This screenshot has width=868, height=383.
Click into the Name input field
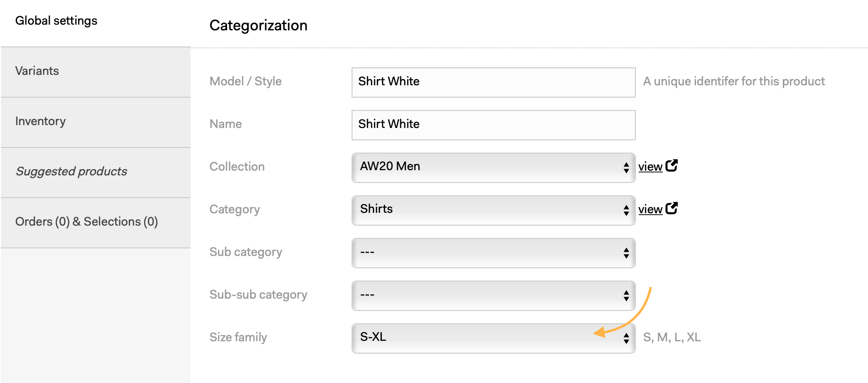click(493, 125)
